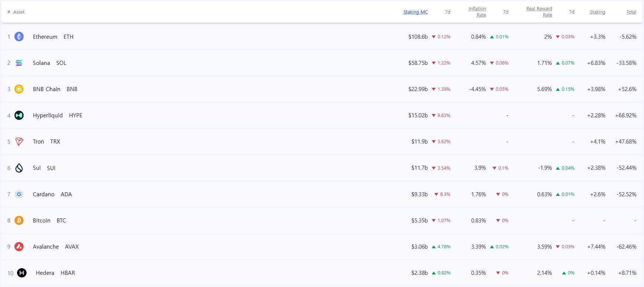Open the Avalanche asset row

46,247
